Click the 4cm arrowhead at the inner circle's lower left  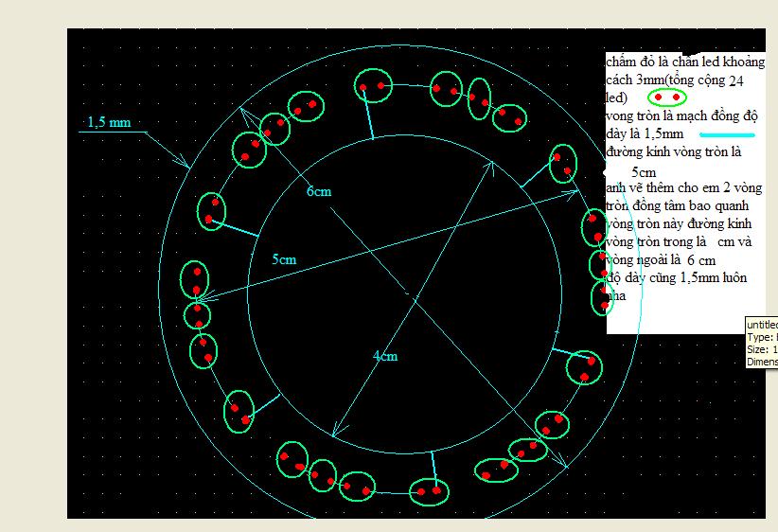[334, 434]
